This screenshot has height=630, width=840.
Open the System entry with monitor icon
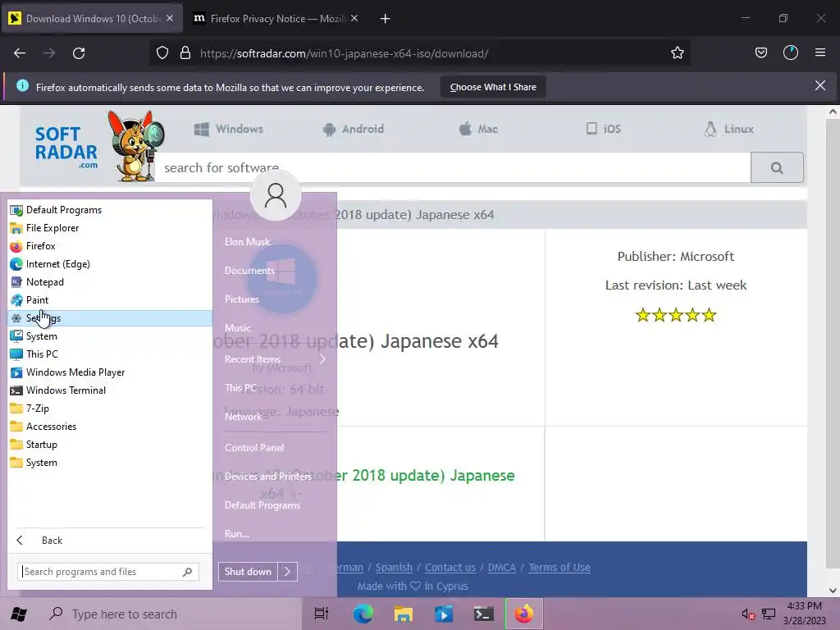(x=110, y=336)
